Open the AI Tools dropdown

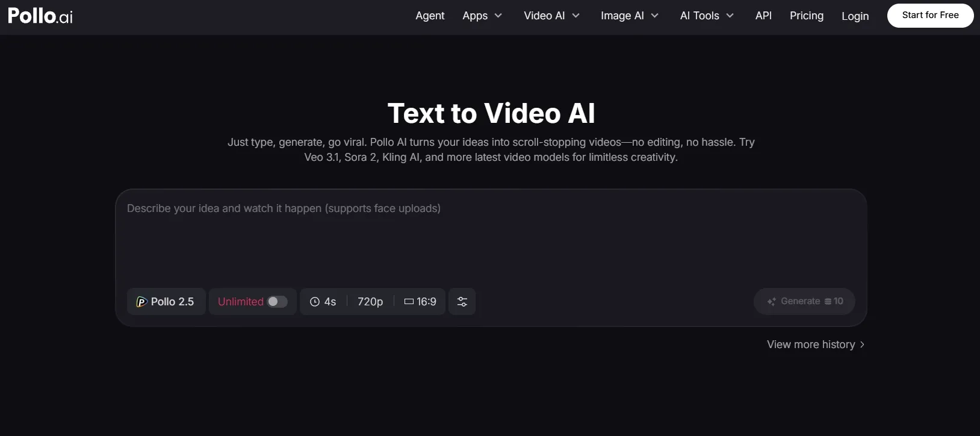pyautogui.click(x=707, y=16)
